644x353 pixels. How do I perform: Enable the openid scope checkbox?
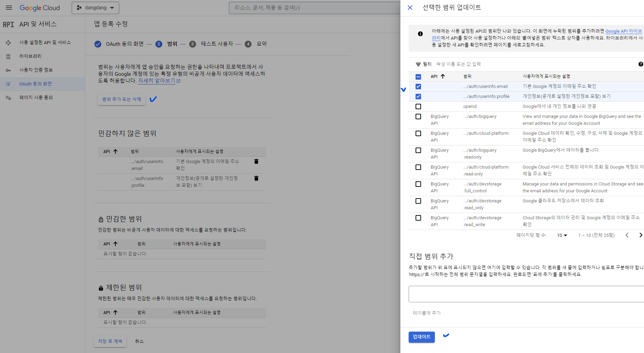tap(418, 107)
